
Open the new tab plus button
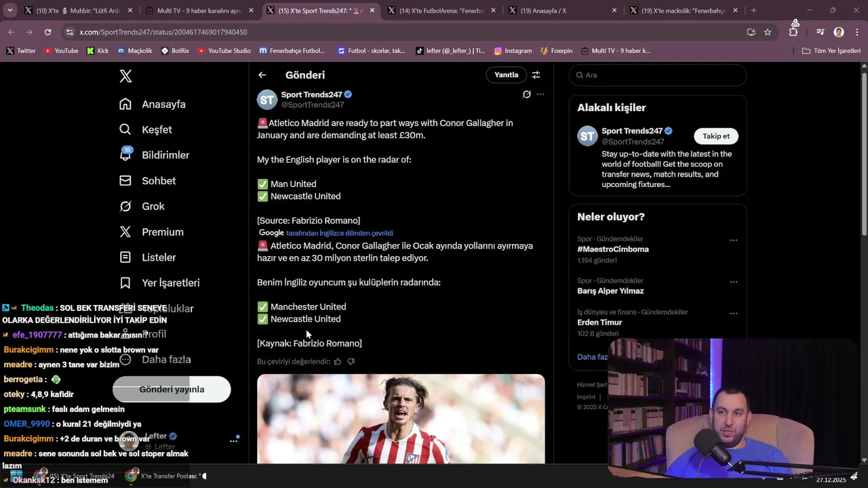tap(753, 10)
